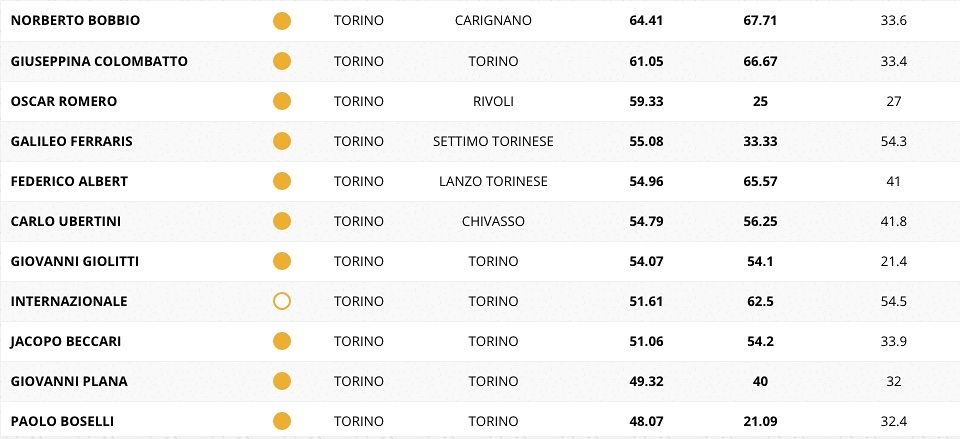Click the circle icon next to Galileo Ferraris

click(282, 141)
